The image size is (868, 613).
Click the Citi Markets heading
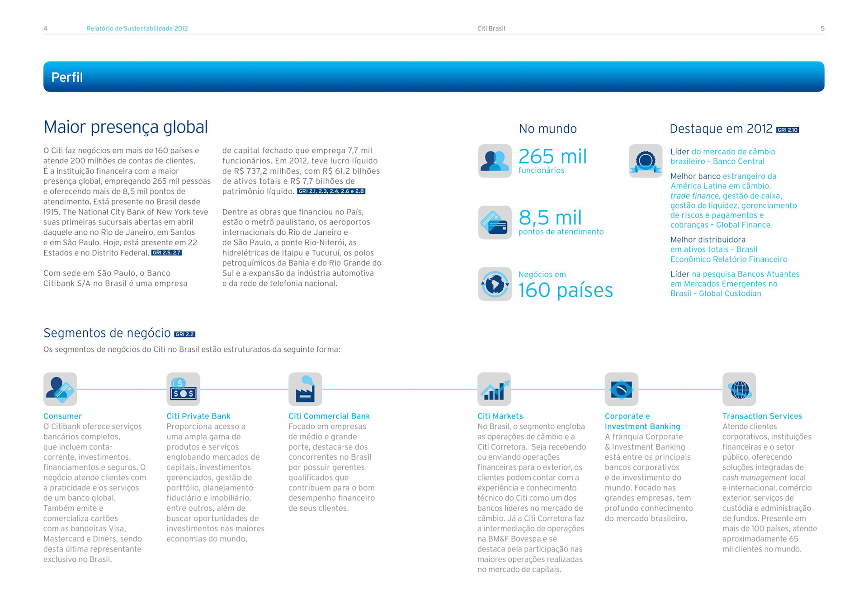(x=500, y=416)
